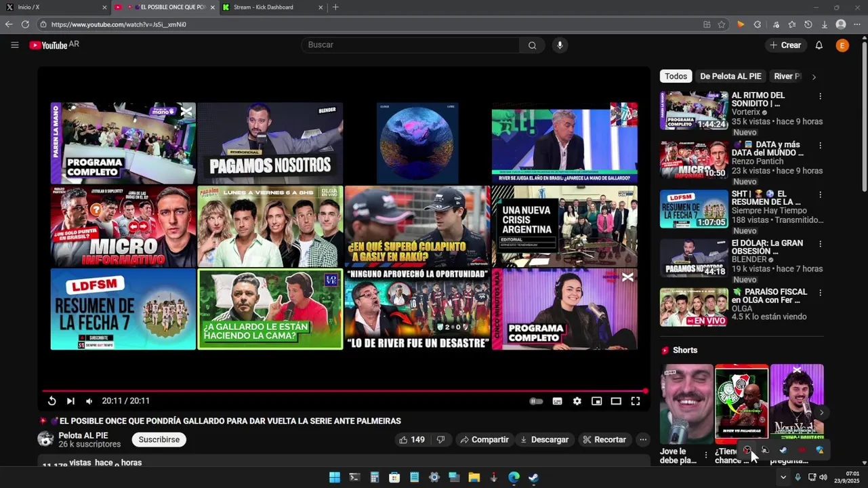This screenshot has width=868, height=488.
Task: Enable theater mode view
Action: (616, 401)
